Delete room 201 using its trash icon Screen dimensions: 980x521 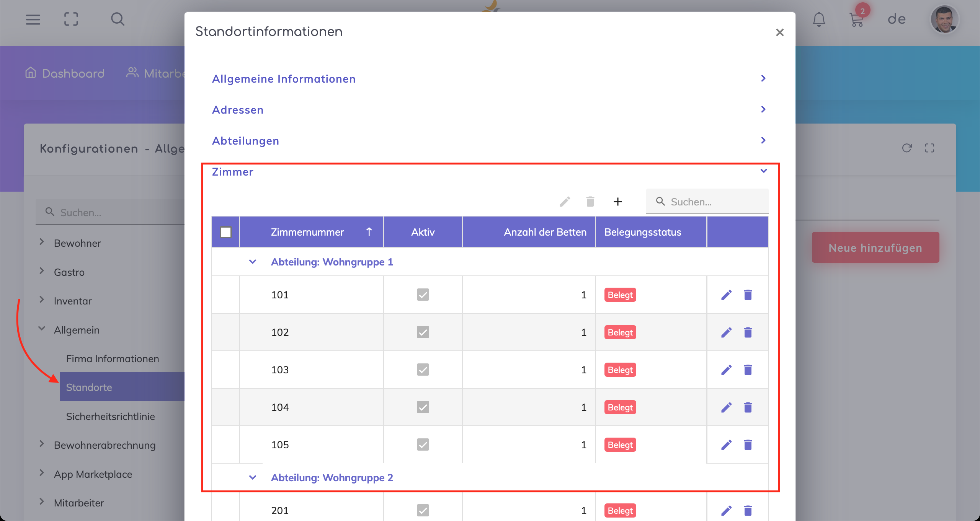click(748, 511)
